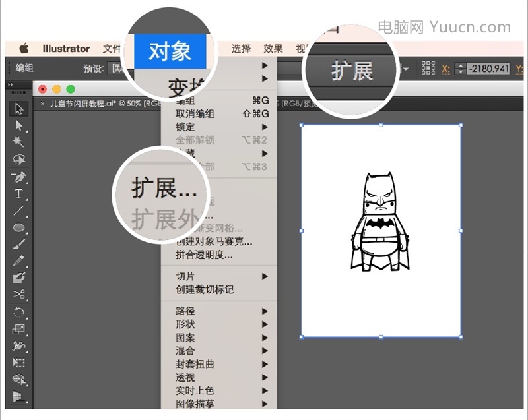Image resolution: width=528 pixels, height=420 pixels.
Task: Expand the 图案 submenu arrow
Action: tap(265, 338)
